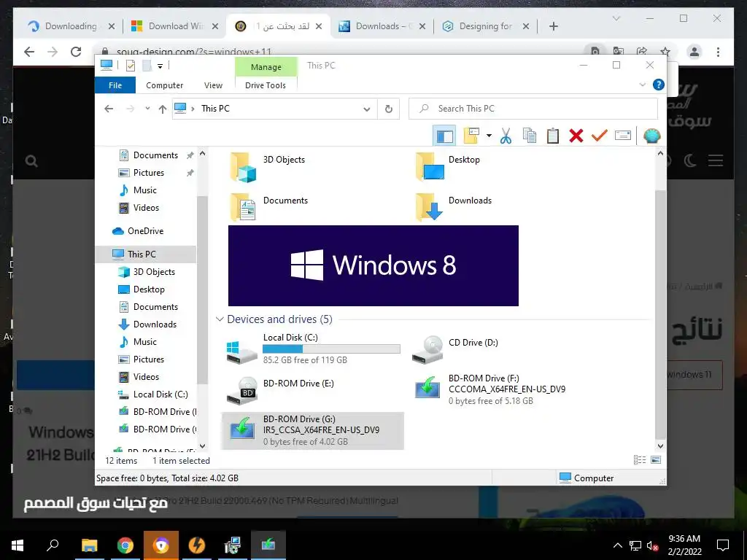Open the folder options dropdown arrow

489,136
